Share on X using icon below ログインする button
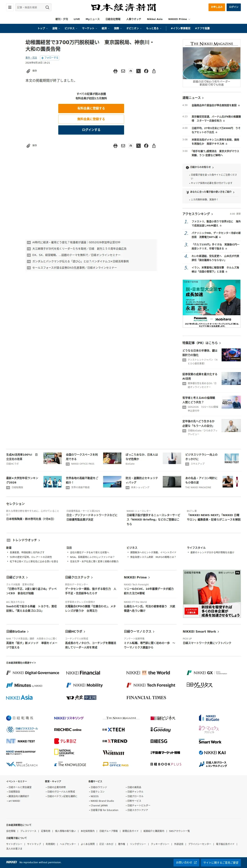The width and height of the screenshot is (247, 868). tap(138, 146)
